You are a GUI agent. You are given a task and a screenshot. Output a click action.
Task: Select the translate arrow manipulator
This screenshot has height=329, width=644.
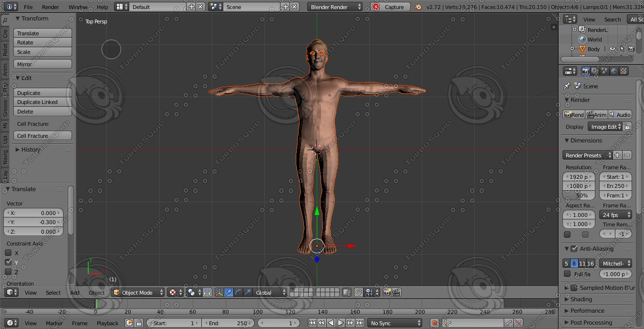pos(229,292)
